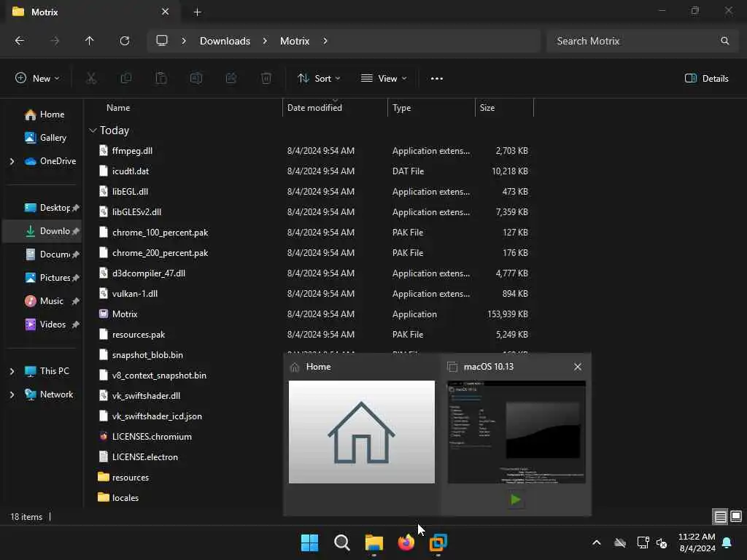Close the macOS 10.13 preview
747x560 pixels.
[578, 367]
